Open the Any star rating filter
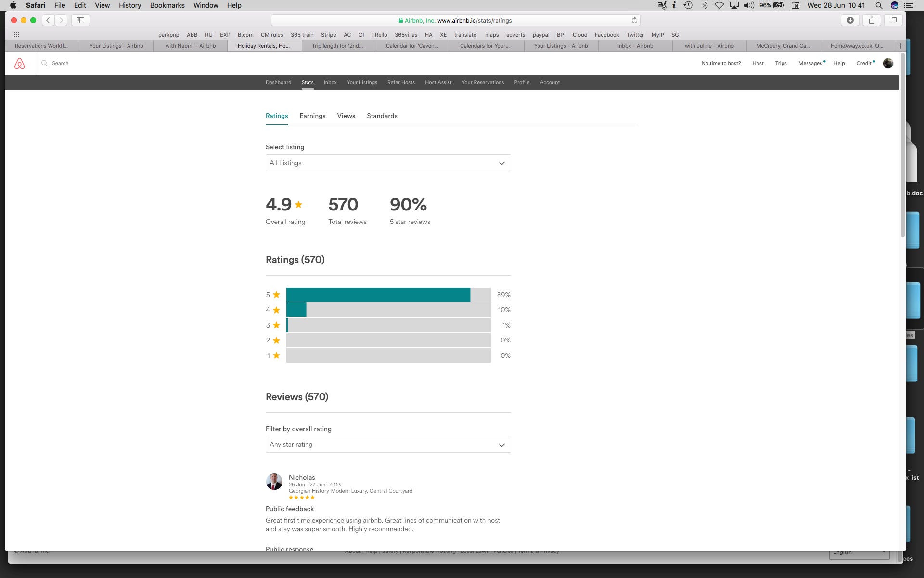The image size is (924, 578). coord(388,444)
